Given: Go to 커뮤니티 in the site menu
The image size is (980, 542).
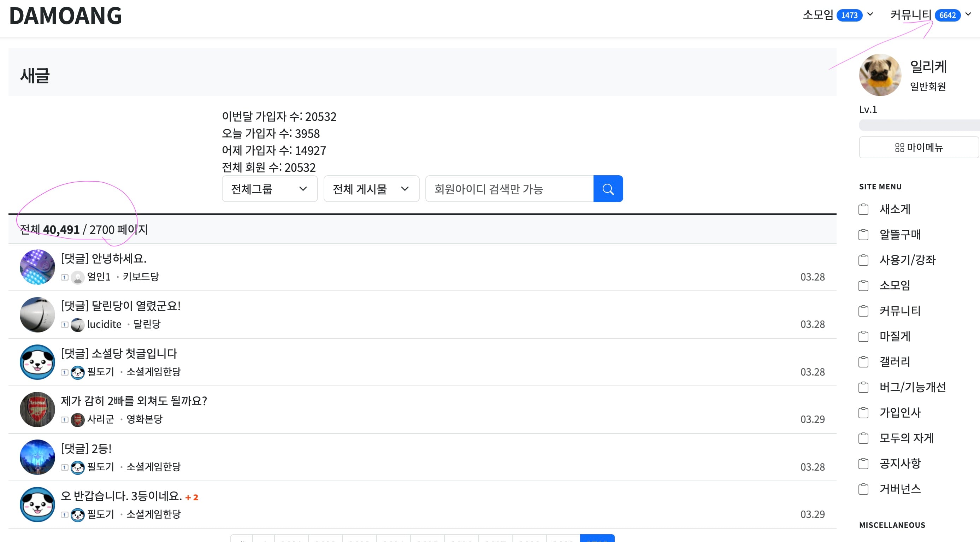Looking at the screenshot, I should coord(900,311).
